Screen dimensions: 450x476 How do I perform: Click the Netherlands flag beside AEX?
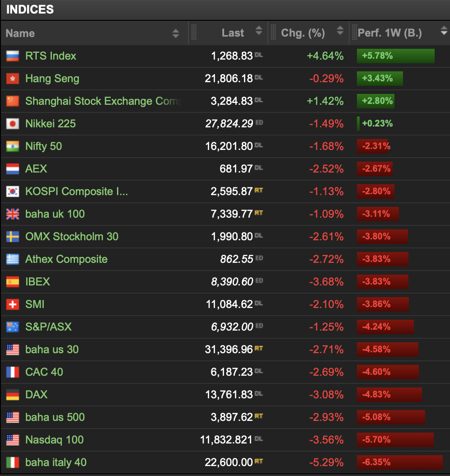13,169
